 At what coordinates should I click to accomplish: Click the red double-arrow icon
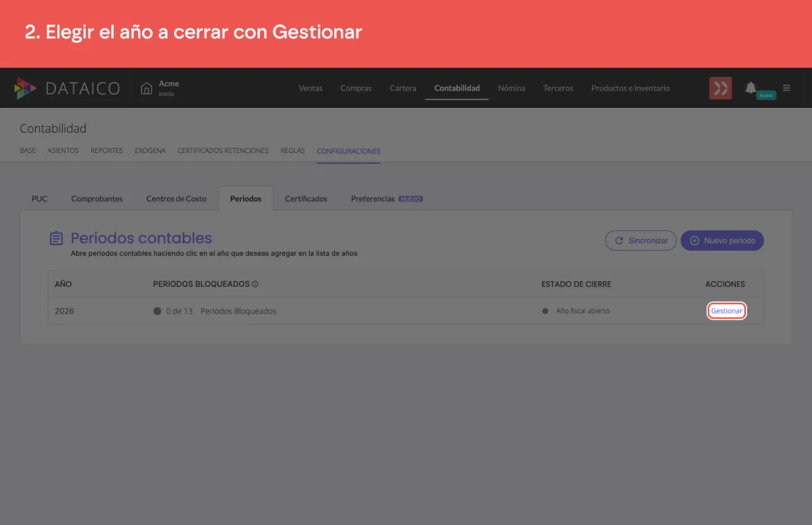tap(721, 88)
